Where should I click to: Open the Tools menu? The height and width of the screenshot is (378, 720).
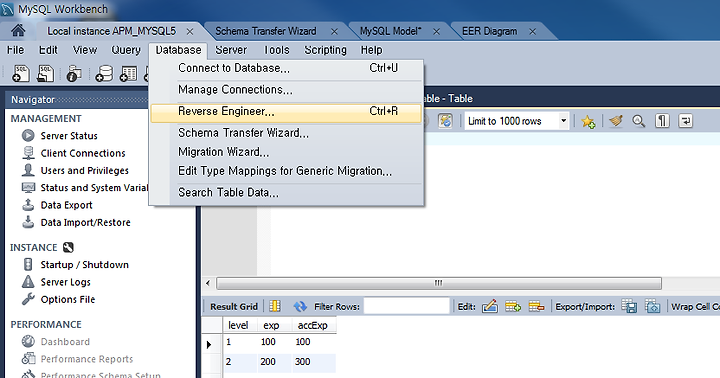(x=276, y=50)
